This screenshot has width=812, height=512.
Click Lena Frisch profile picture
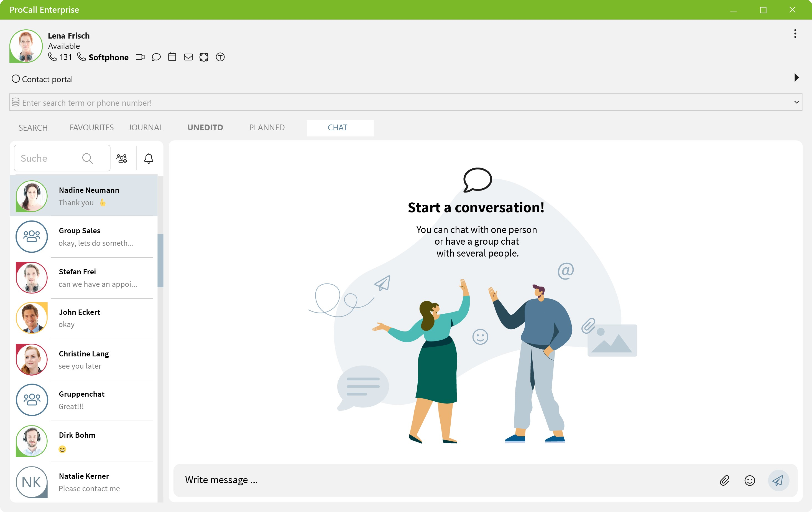tap(25, 46)
